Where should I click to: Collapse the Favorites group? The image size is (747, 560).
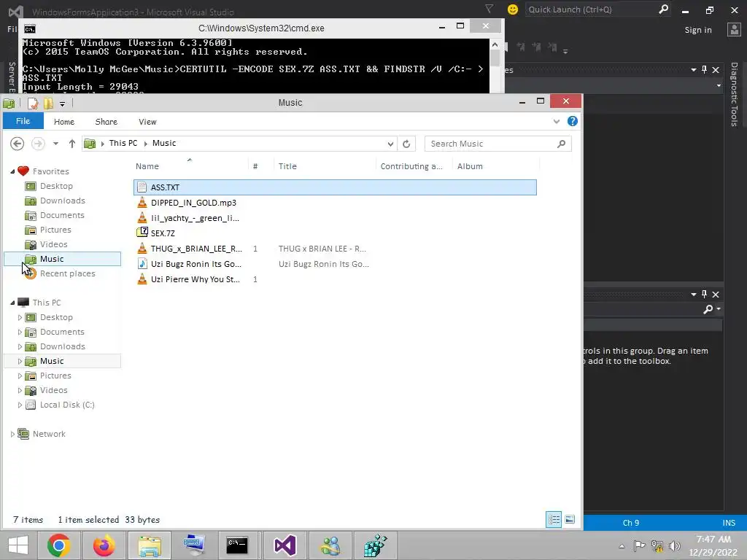[12, 171]
